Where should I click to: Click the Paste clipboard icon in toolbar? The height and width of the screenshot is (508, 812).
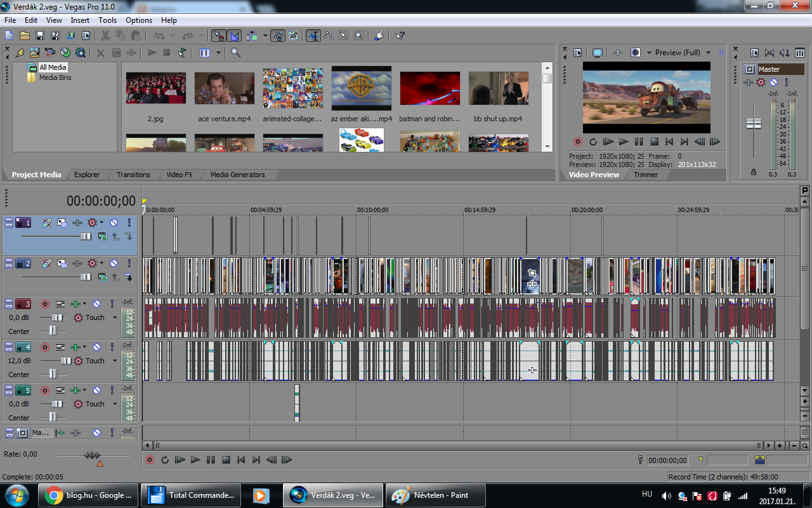[136, 36]
